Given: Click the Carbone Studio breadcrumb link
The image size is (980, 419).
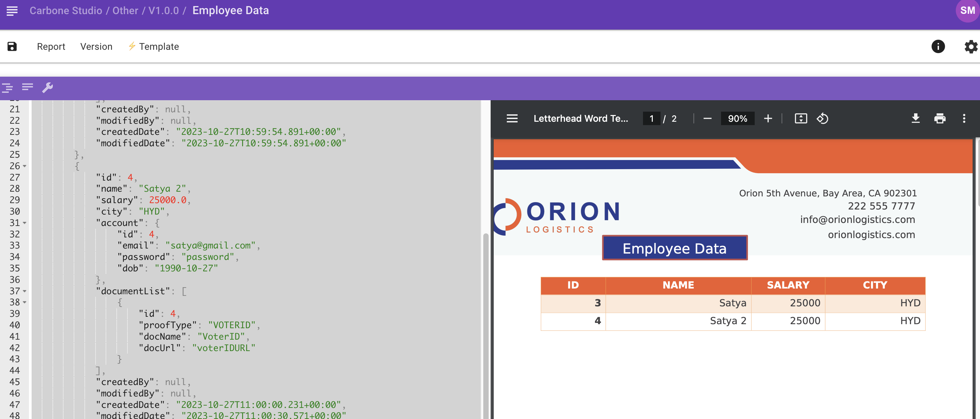Looking at the screenshot, I should 66,11.
